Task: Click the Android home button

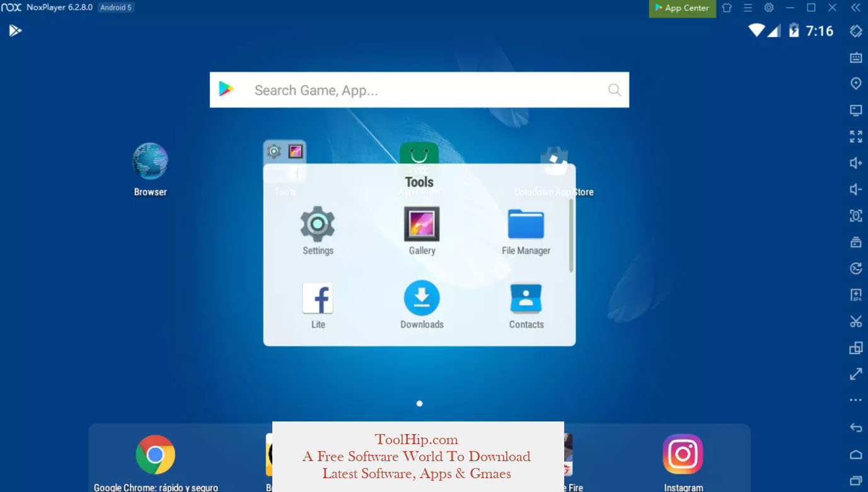Action: click(855, 454)
